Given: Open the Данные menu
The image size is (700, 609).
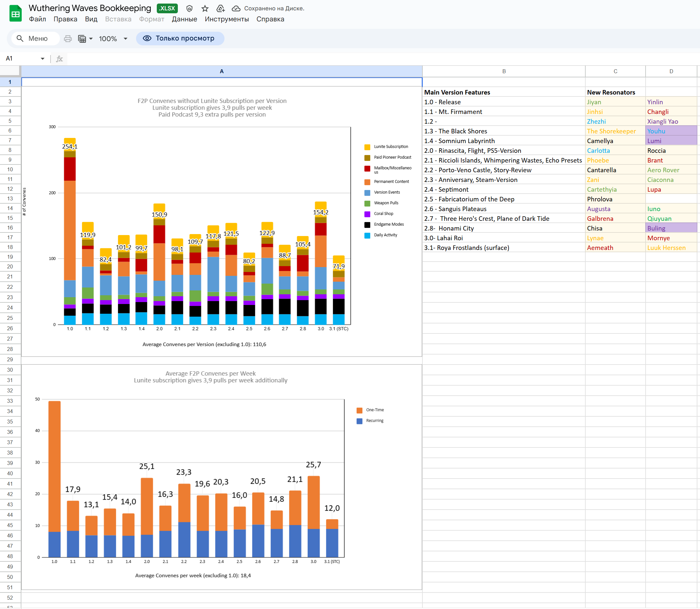Looking at the screenshot, I should coord(184,19).
